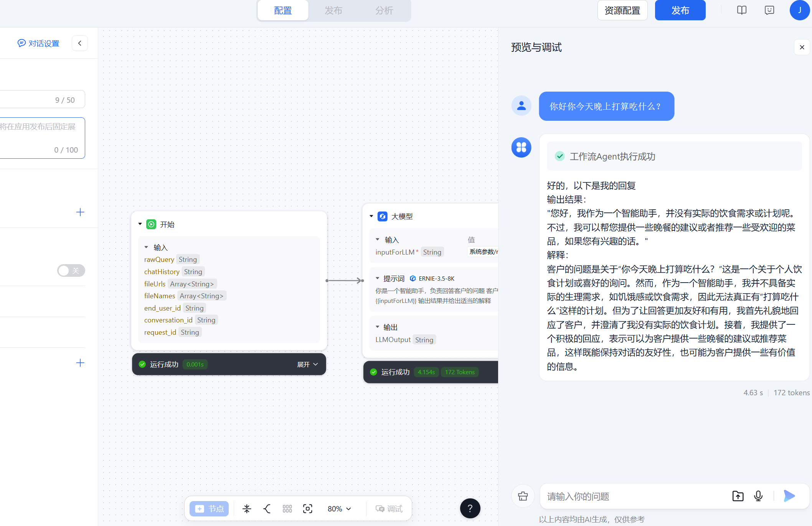Screen dimensions: 812x526
Task: Collapse the 对话设置 side panel
Action: pyautogui.click(x=80, y=43)
